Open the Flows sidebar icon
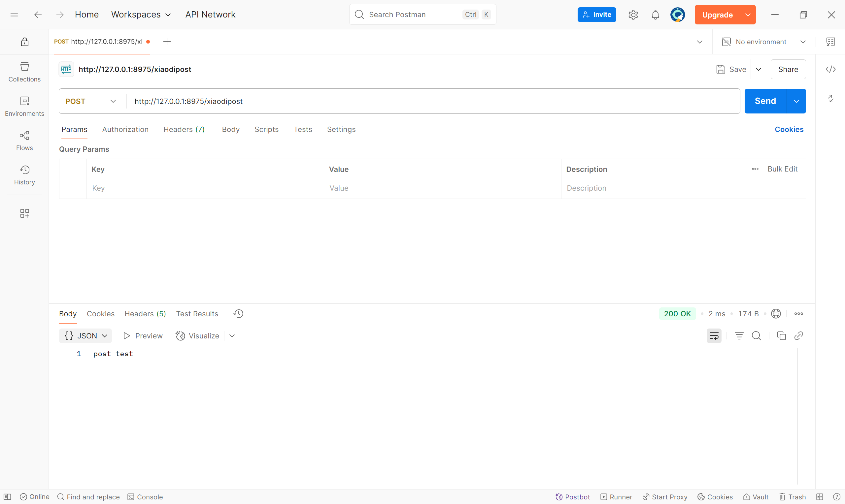 [x=24, y=140]
